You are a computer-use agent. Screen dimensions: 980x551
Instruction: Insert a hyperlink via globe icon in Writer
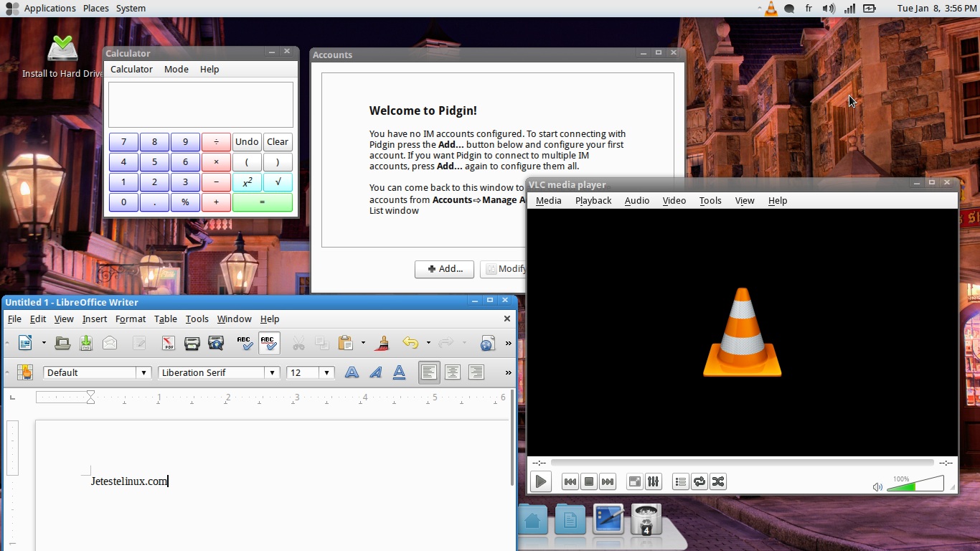tap(487, 343)
